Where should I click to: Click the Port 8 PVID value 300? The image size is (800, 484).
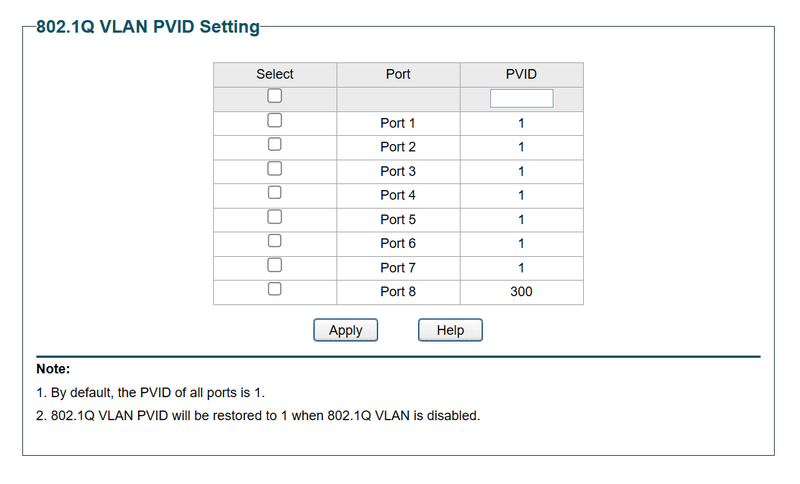point(521,292)
